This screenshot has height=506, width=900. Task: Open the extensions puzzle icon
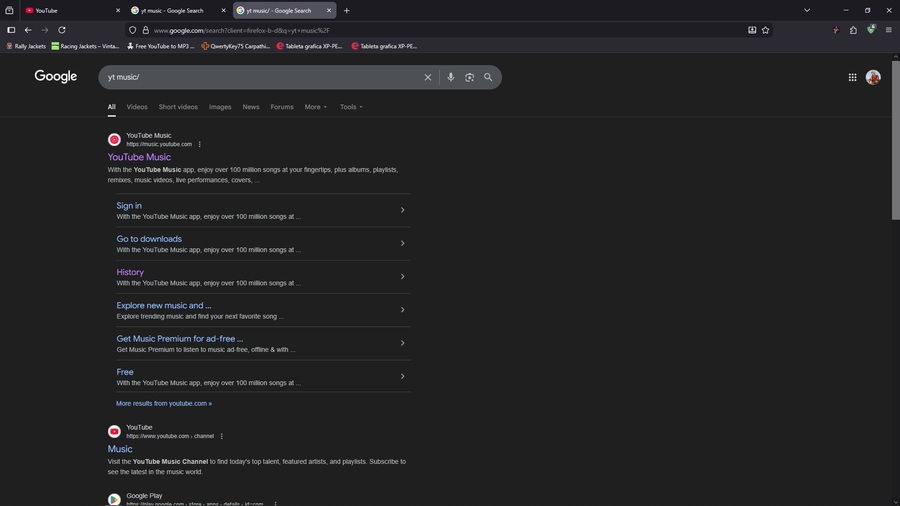coord(854,30)
